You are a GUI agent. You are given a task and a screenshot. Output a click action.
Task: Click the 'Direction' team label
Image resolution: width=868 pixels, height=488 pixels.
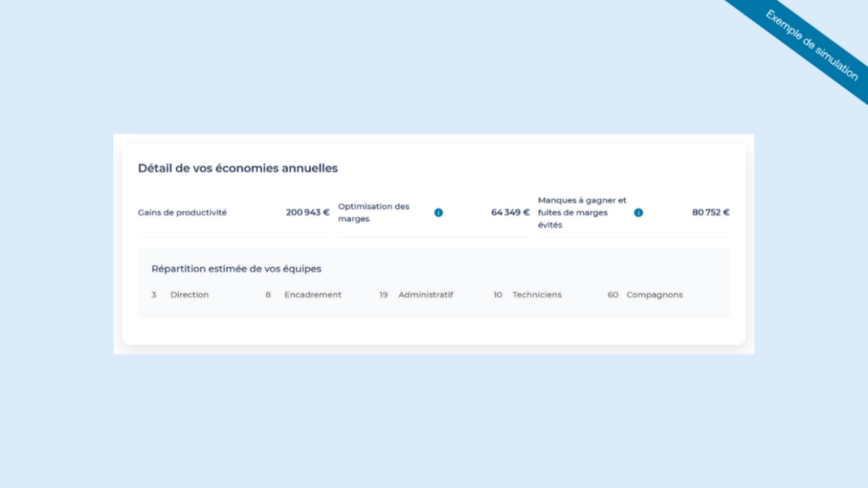(x=190, y=295)
